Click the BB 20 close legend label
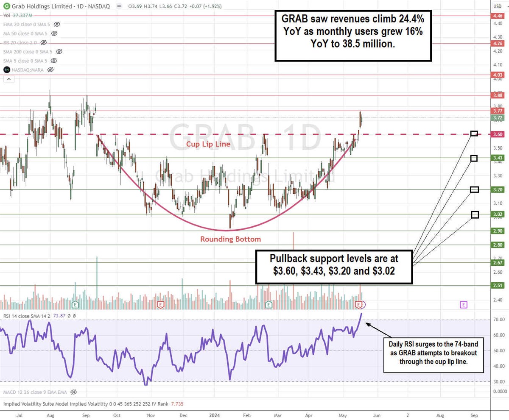This screenshot has height=420, width=509. point(20,42)
